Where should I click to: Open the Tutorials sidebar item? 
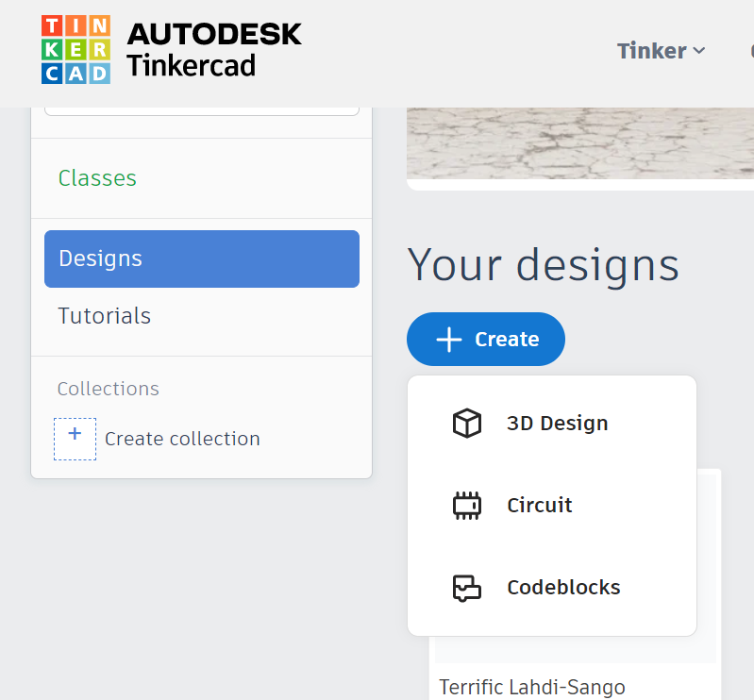click(105, 316)
